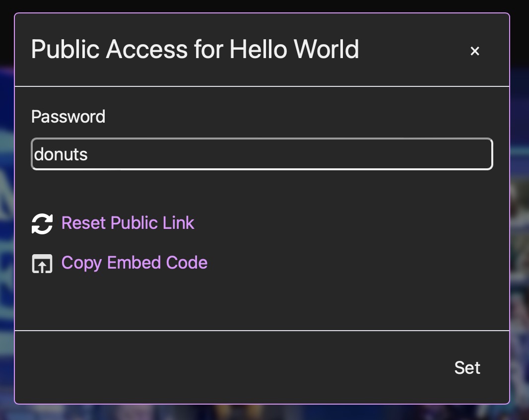Click the Password field label
Screen dimensions: 529x420
pyautogui.click(x=68, y=117)
